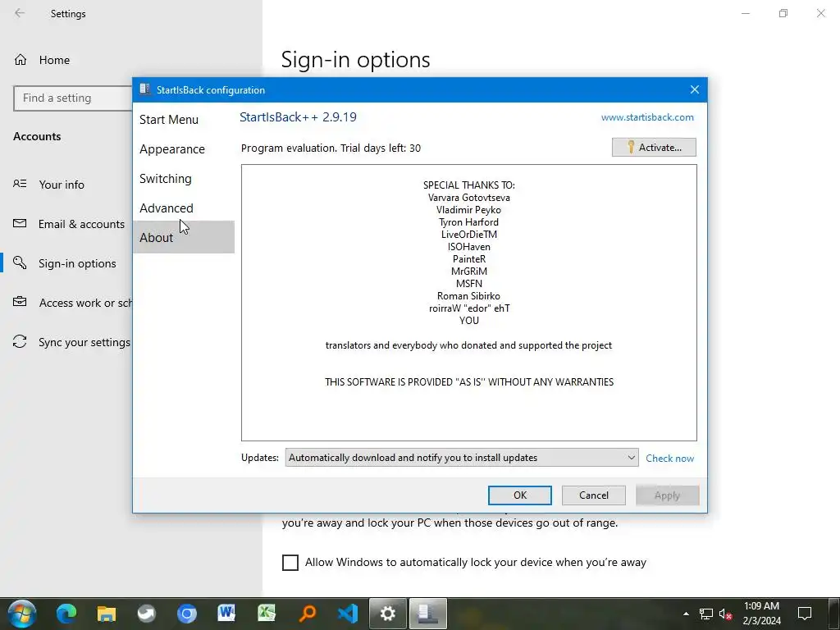Open the orange magnifier search app
The height and width of the screenshot is (630, 840).
pos(307,614)
